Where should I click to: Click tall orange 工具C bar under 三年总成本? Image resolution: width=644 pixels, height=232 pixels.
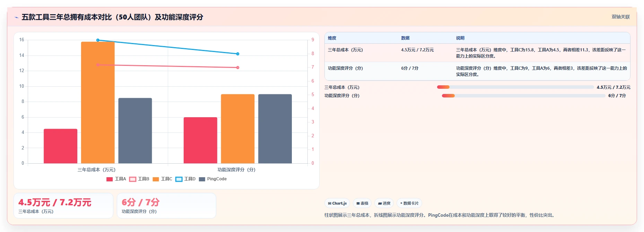click(x=98, y=102)
